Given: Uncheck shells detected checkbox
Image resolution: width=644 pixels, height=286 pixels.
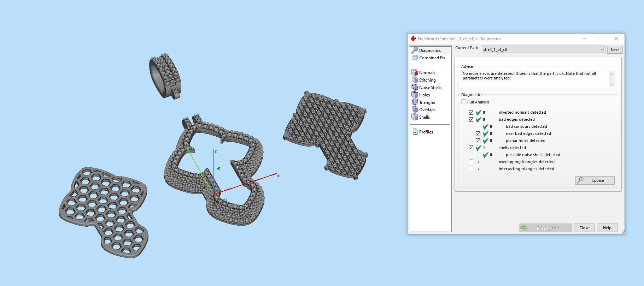Looking at the screenshot, I should (x=471, y=148).
